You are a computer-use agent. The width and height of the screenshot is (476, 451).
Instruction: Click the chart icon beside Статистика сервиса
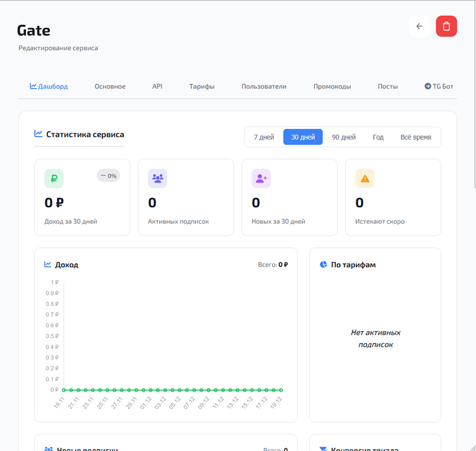click(x=38, y=134)
